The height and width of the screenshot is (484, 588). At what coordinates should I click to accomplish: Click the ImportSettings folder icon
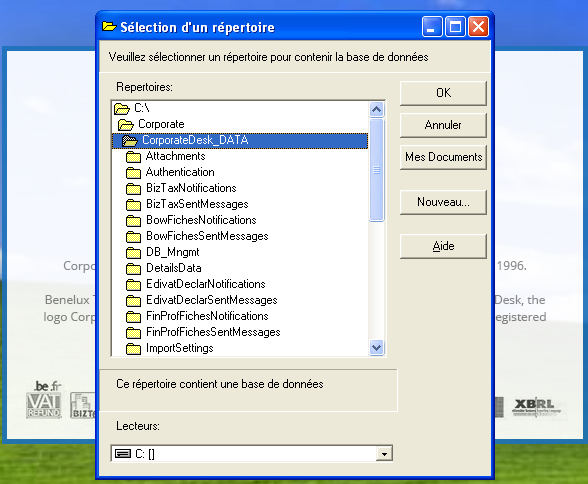click(134, 349)
